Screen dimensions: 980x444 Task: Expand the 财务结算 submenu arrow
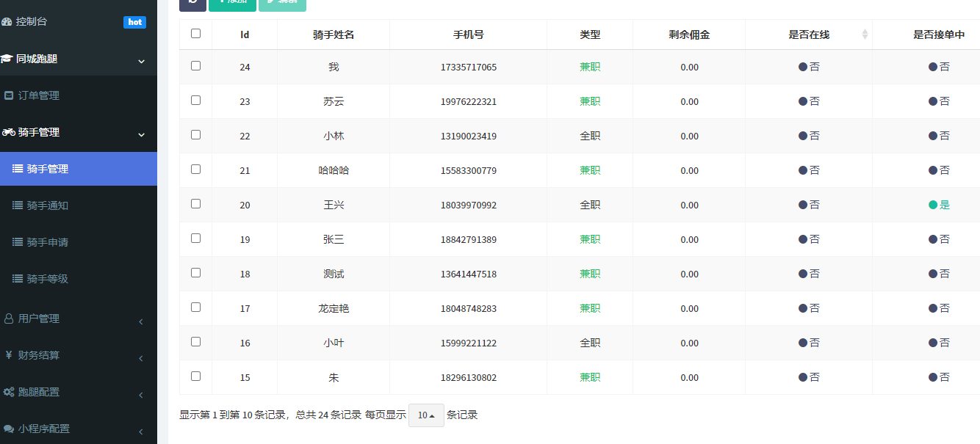point(141,358)
